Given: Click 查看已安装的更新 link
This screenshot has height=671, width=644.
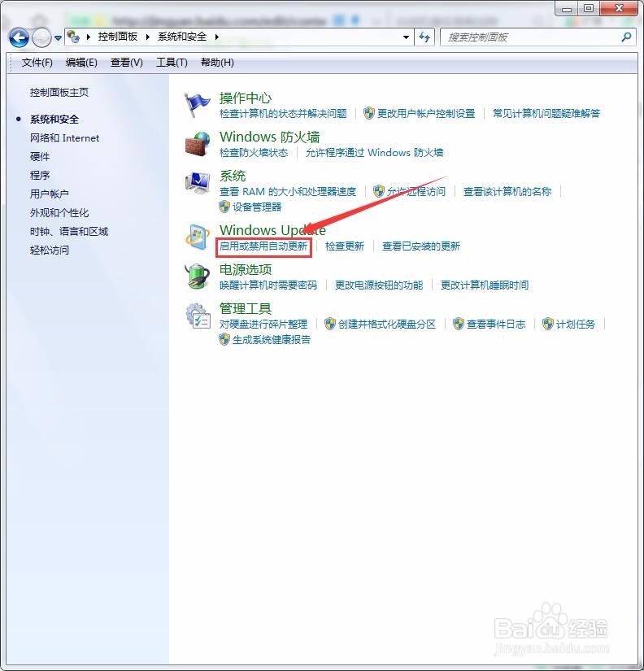Looking at the screenshot, I should pyautogui.click(x=421, y=246).
